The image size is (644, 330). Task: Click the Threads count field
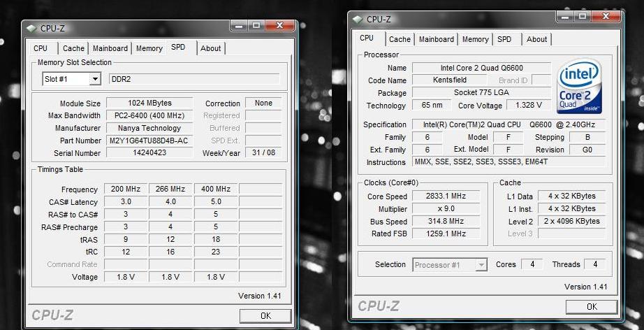click(x=595, y=264)
